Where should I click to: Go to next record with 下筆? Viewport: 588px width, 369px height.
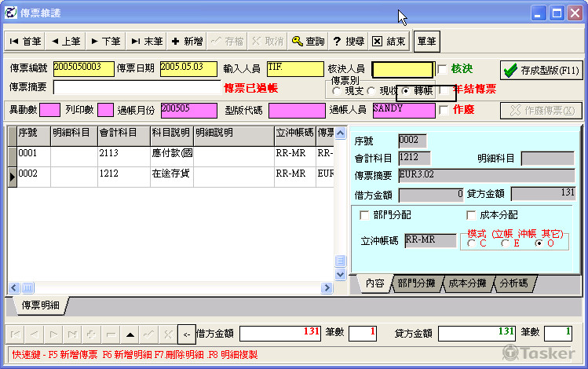point(106,42)
